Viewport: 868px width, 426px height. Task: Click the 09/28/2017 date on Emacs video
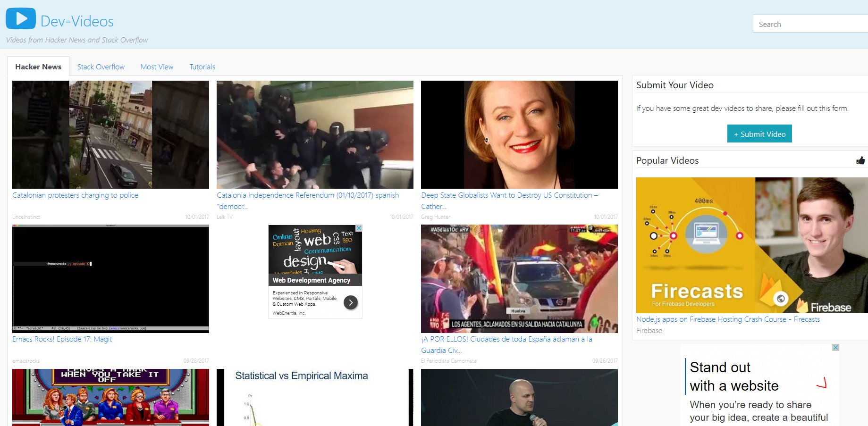[196, 361]
